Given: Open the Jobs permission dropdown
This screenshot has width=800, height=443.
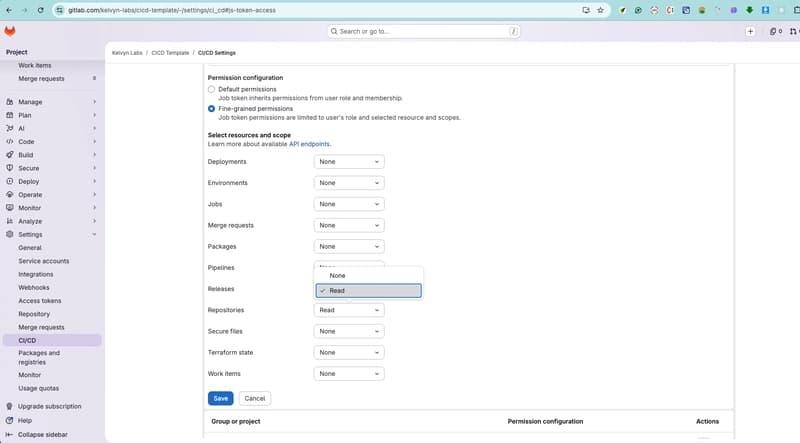Looking at the screenshot, I should pyautogui.click(x=349, y=204).
